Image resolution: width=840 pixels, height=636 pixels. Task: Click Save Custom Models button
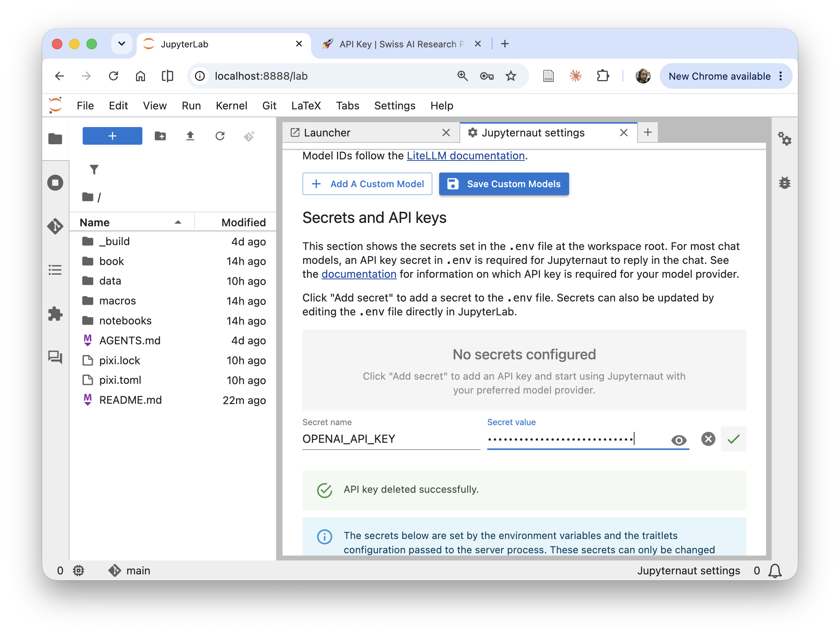tap(504, 184)
